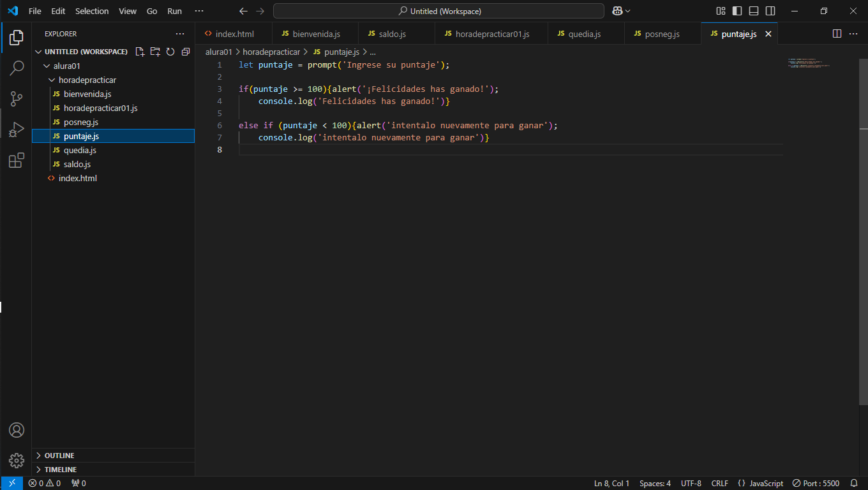The width and height of the screenshot is (868, 490).
Task: Toggle the primary side bar visibility
Action: pyautogui.click(x=737, y=11)
